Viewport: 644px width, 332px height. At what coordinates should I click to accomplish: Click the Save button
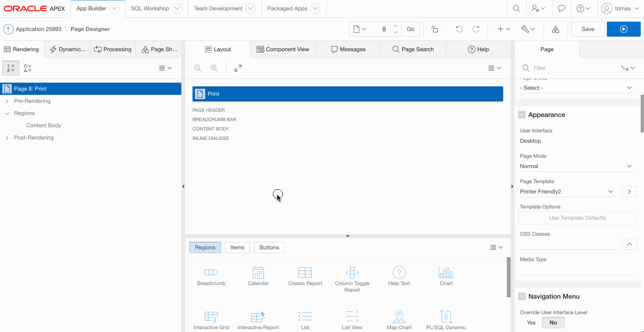(x=588, y=29)
